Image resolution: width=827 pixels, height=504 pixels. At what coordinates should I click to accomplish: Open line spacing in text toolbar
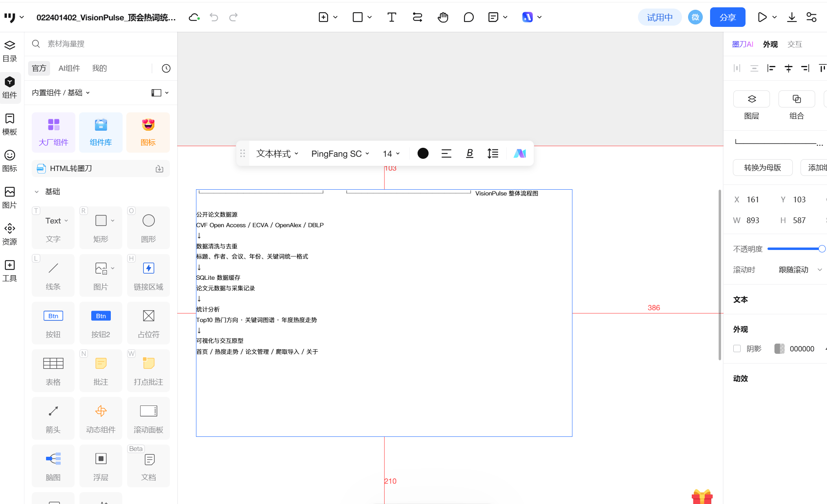pos(493,153)
